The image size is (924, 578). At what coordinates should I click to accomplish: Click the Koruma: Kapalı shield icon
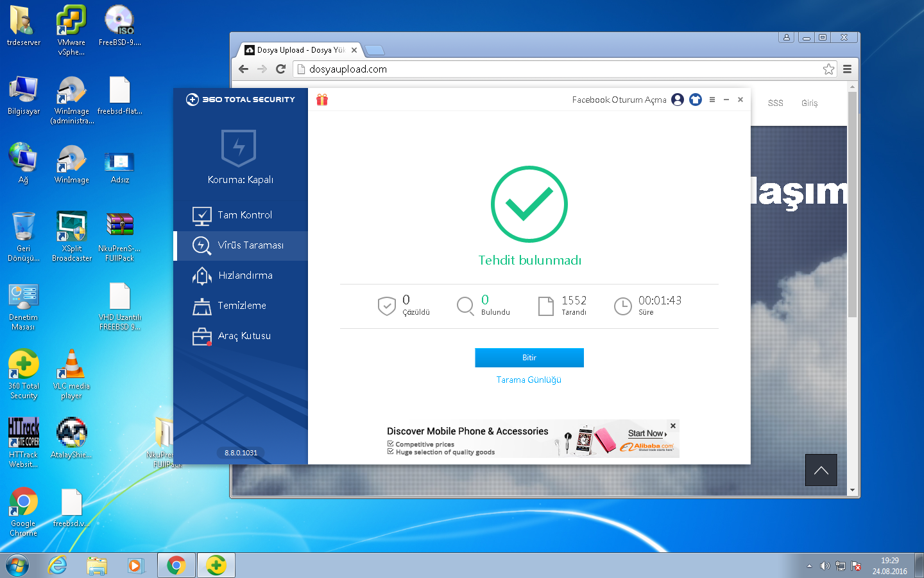click(239, 148)
